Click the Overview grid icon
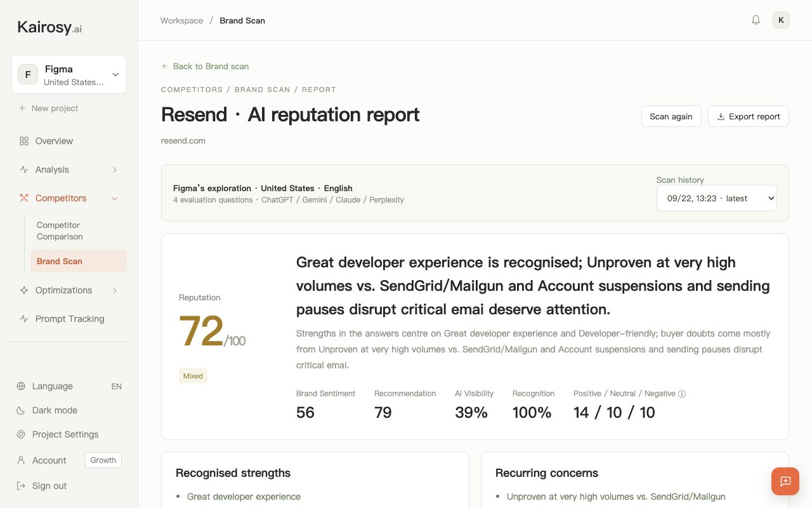Image resolution: width=812 pixels, height=508 pixels. pyautogui.click(x=24, y=141)
